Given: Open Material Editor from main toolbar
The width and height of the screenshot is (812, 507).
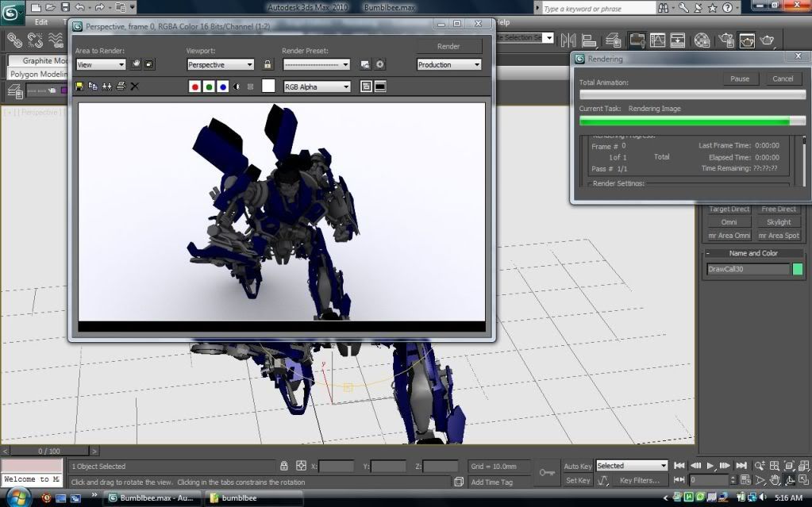Looking at the screenshot, I should [702, 40].
